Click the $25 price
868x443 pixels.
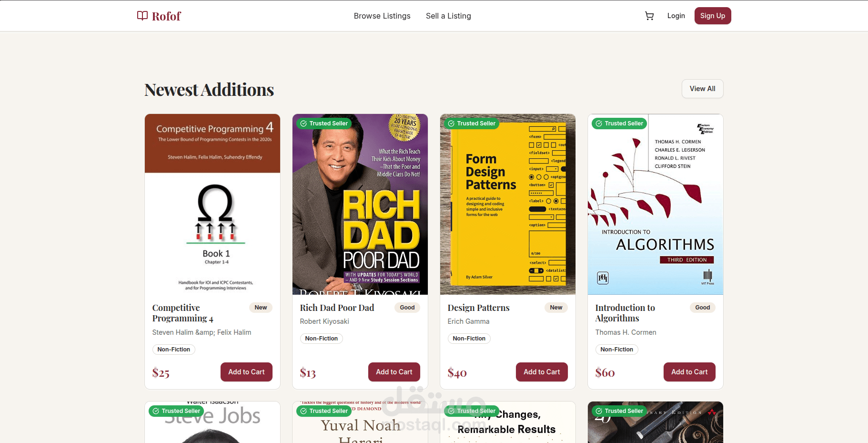click(x=161, y=372)
